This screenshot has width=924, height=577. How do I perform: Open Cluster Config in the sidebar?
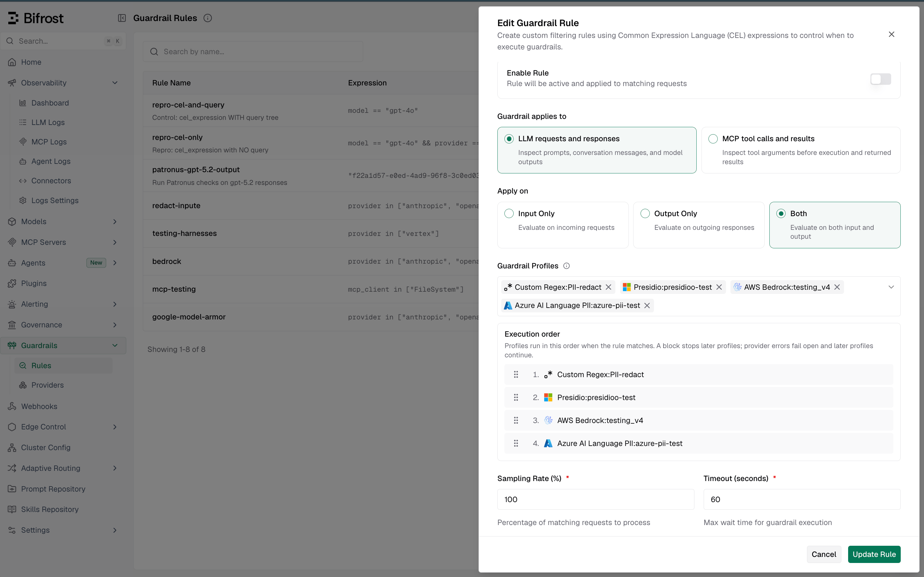tap(63, 447)
